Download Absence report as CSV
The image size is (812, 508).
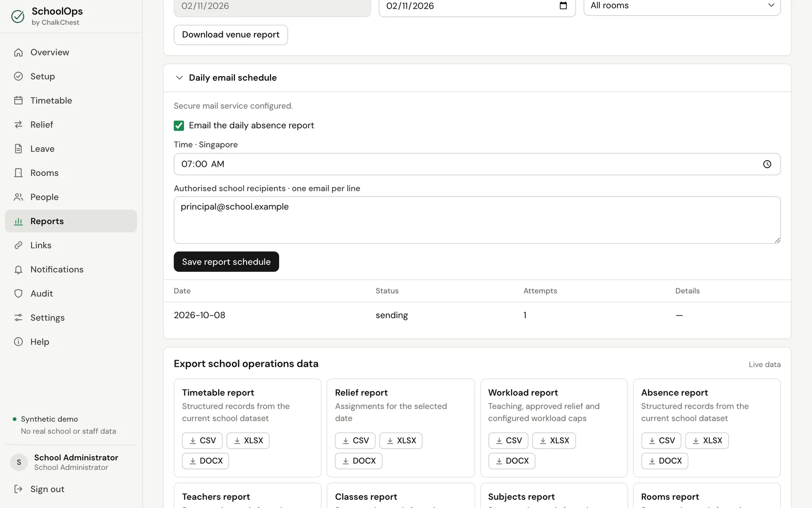click(661, 440)
